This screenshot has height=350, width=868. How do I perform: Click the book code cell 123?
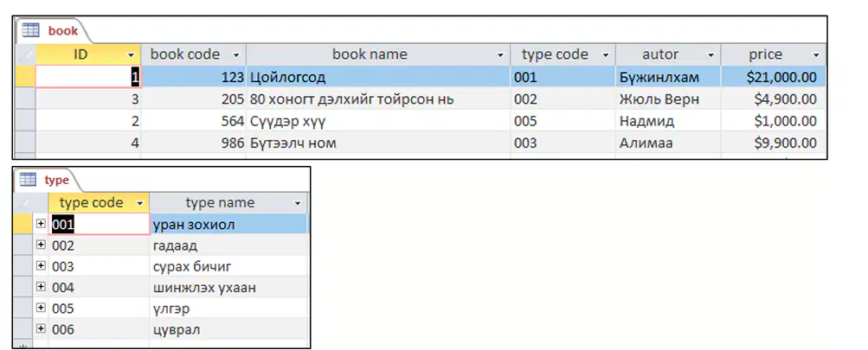tap(194, 77)
